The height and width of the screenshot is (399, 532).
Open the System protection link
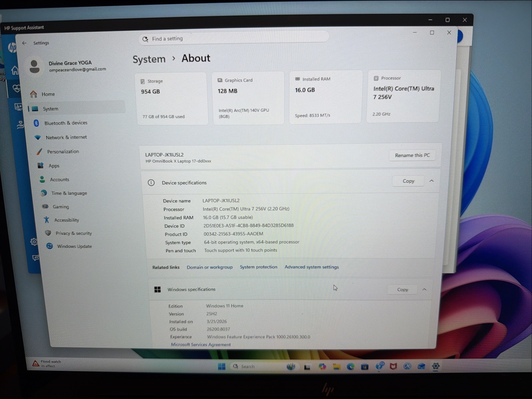pyautogui.click(x=259, y=267)
